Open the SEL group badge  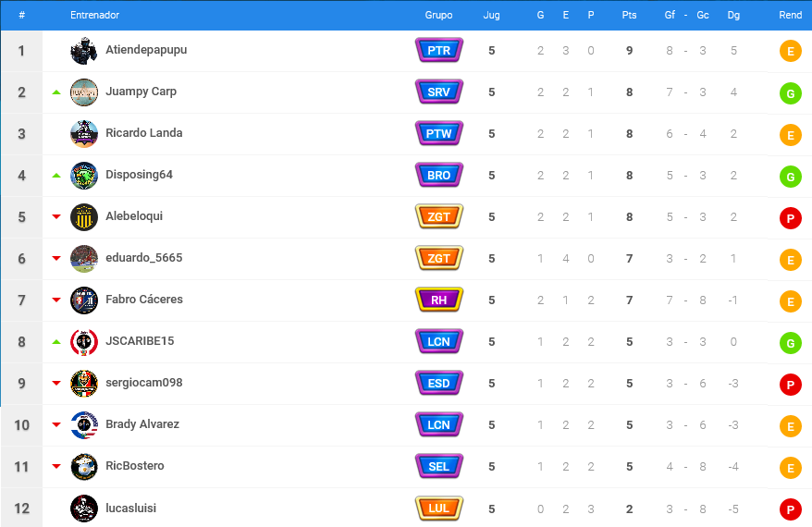click(438, 466)
